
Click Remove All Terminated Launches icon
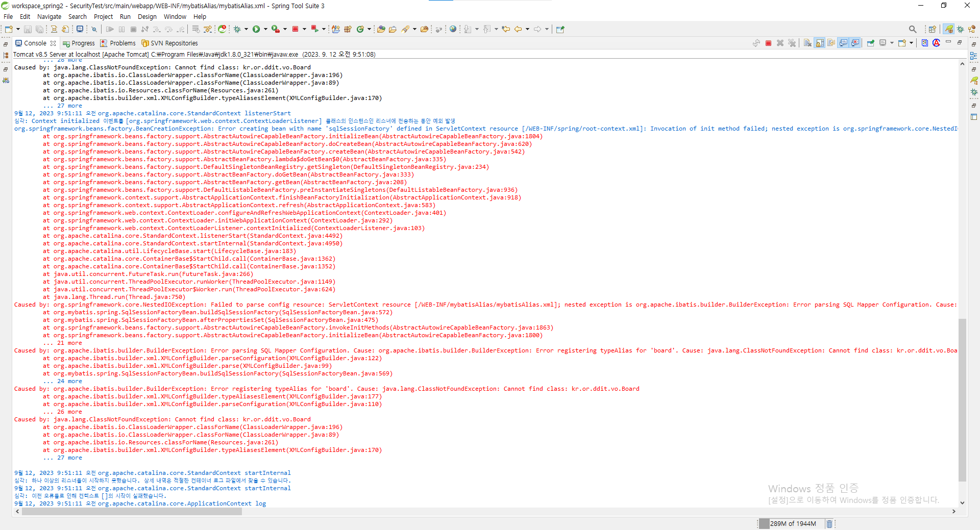792,43
